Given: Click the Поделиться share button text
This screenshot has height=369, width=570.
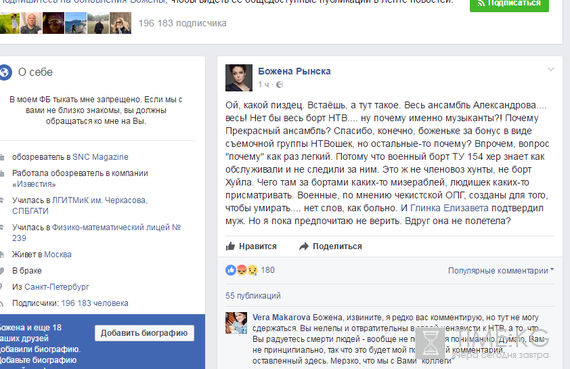Looking at the screenshot, I should 337,246.
